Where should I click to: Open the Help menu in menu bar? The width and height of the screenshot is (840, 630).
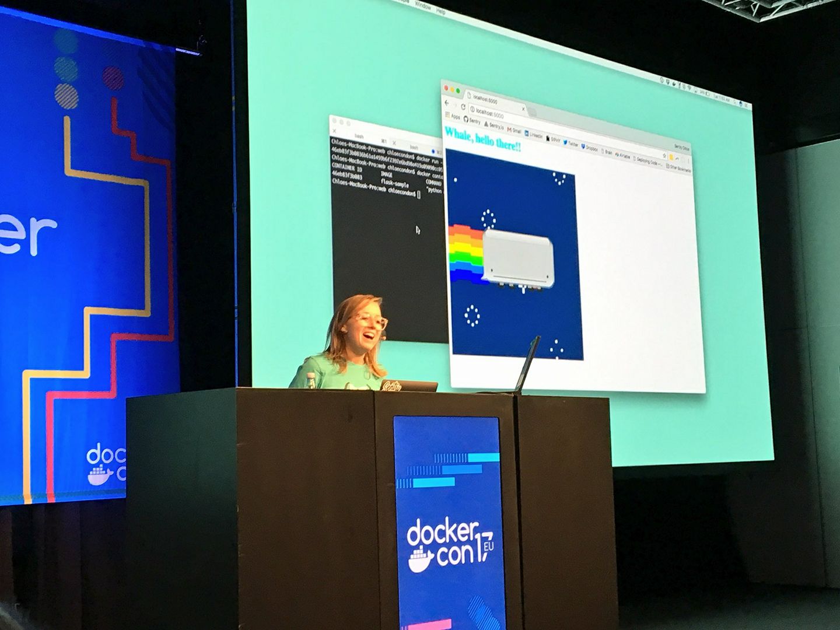pos(442,10)
